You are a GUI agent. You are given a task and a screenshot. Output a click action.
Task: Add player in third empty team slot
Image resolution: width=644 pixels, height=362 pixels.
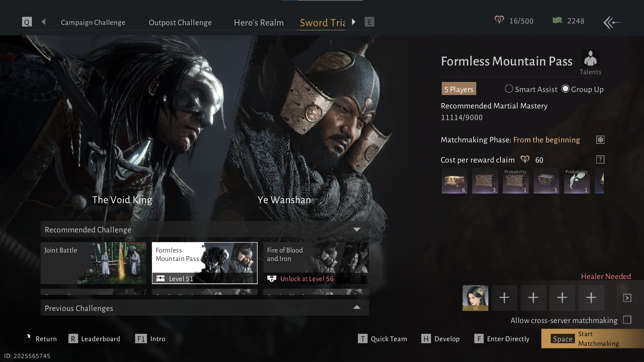(562, 298)
